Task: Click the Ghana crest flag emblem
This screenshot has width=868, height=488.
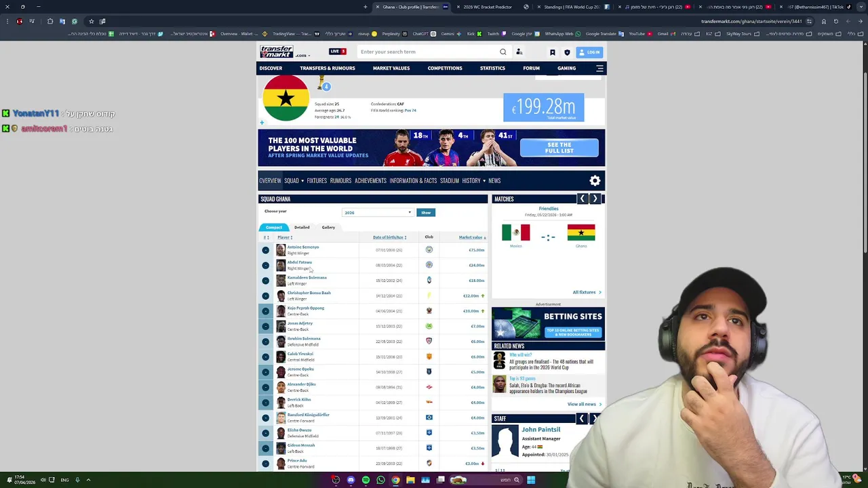Action: (x=285, y=98)
